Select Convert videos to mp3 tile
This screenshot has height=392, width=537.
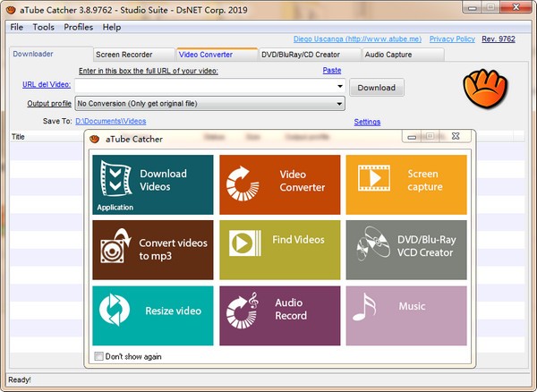pyautogui.click(x=153, y=250)
